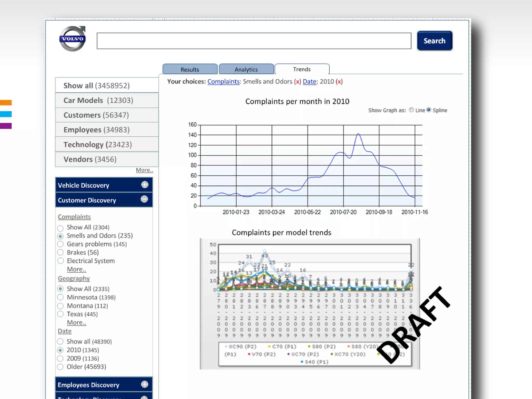Focus the search input field
Viewport: 532px width, 399px height.
[254, 41]
